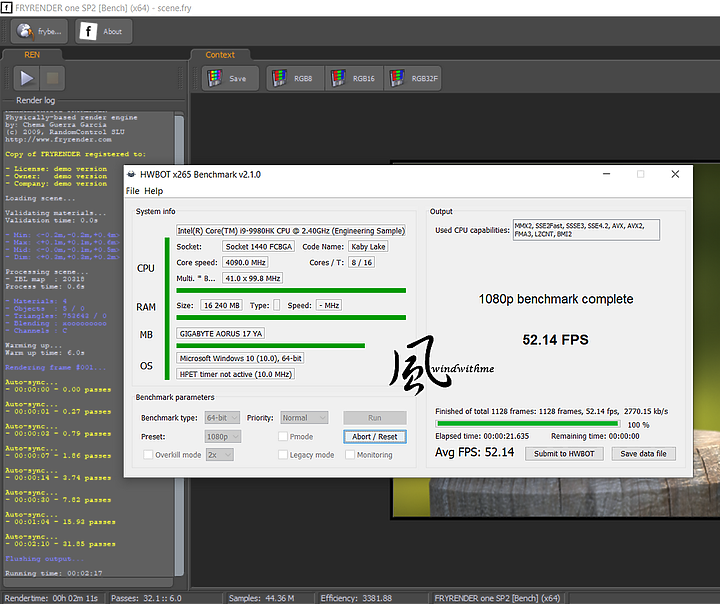Select the RGB32F output format icon
Viewport: 720px width, 604px height.
(x=413, y=78)
